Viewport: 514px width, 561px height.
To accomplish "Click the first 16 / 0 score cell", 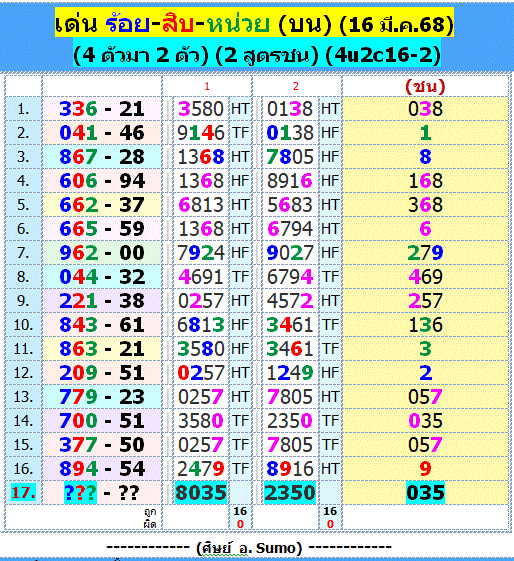I will [240, 518].
